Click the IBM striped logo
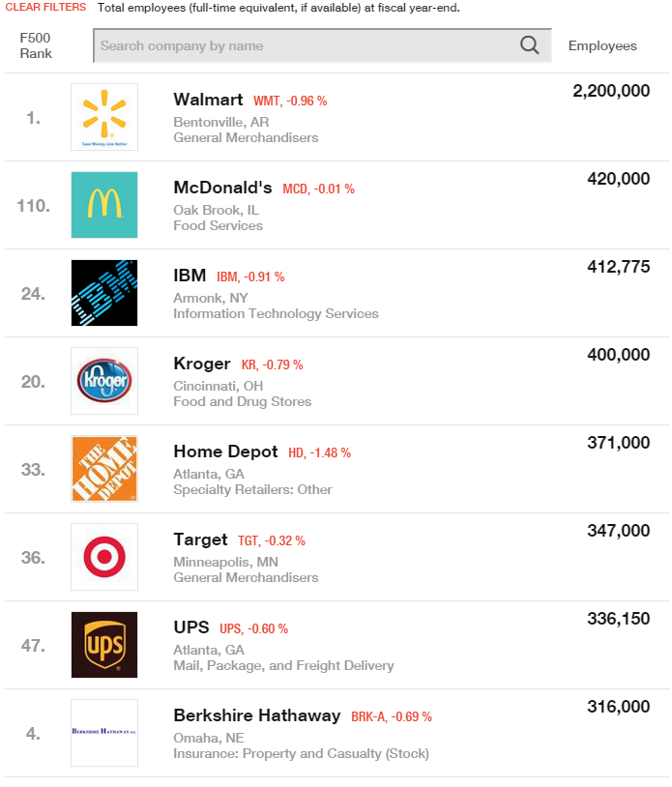This screenshot has height=787, width=672. [x=104, y=293]
